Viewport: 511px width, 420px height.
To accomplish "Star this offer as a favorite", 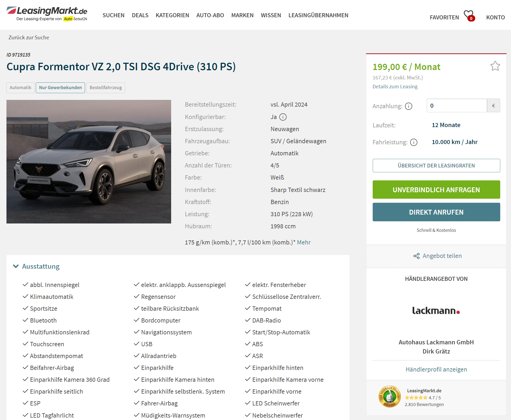I will 495,66.
